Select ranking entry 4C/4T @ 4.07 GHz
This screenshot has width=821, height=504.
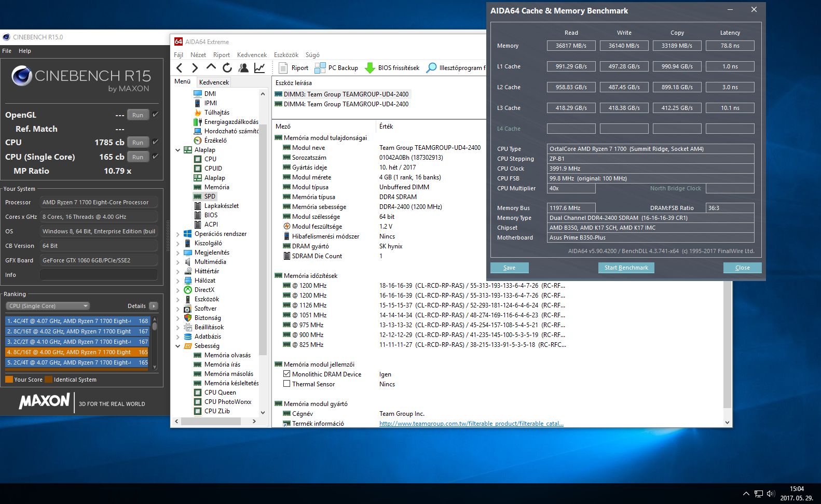77,321
